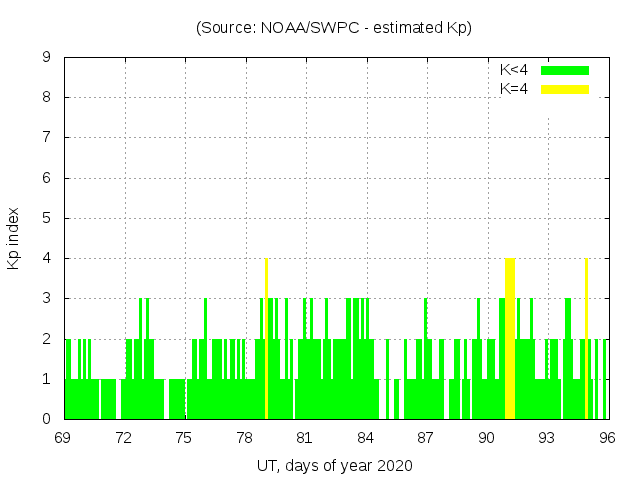Click the x-axis tick label 87
Image resolution: width=640 pixels, height=480 pixels.
(426, 438)
